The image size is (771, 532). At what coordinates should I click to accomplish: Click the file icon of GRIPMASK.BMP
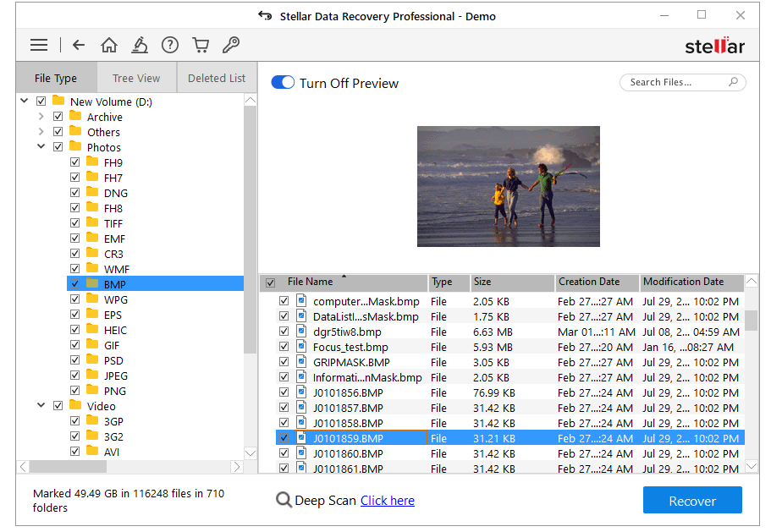click(301, 361)
